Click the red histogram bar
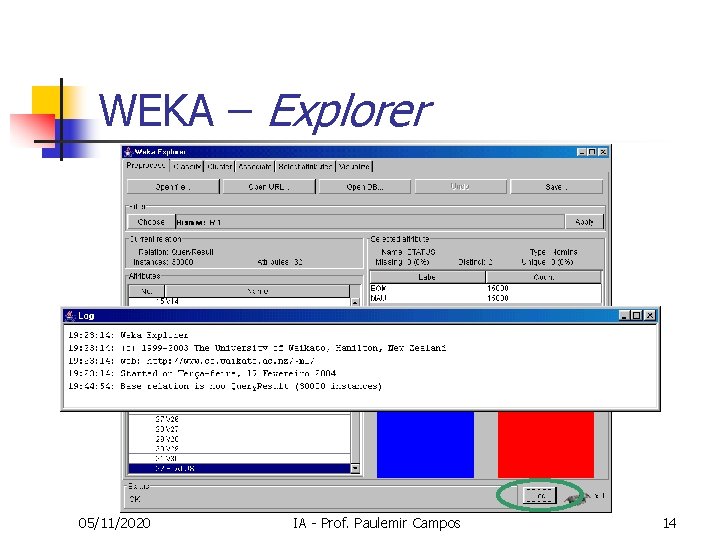The width and height of the screenshot is (720, 540). [x=546, y=444]
